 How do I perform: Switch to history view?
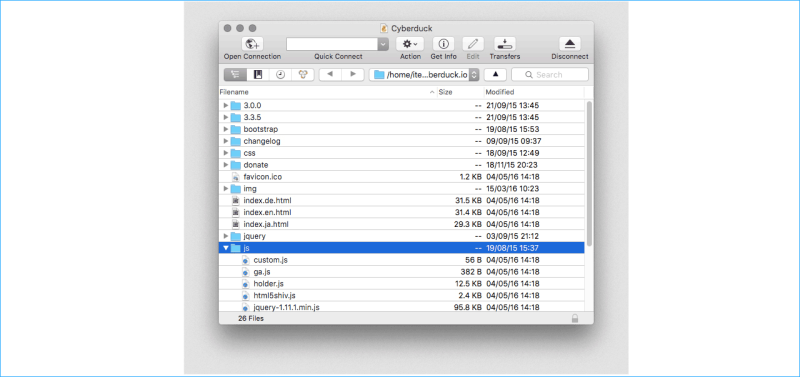coord(281,74)
